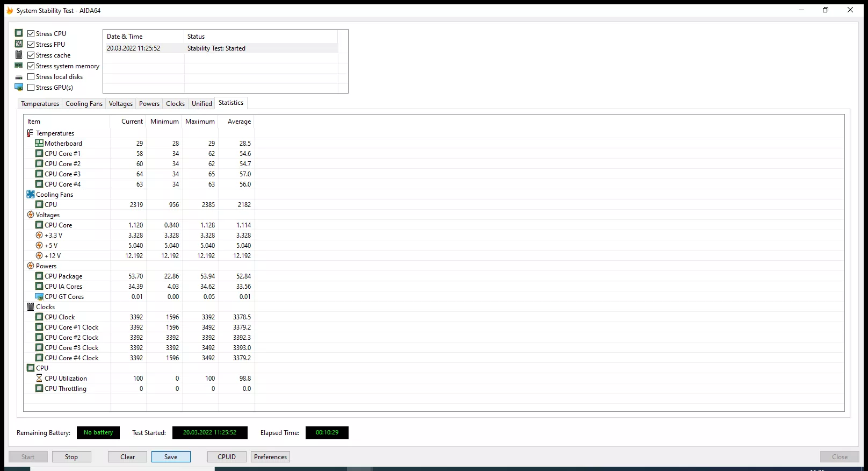The width and height of the screenshot is (868, 471).
Task: Switch to the Powers tab
Action: (x=149, y=104)
